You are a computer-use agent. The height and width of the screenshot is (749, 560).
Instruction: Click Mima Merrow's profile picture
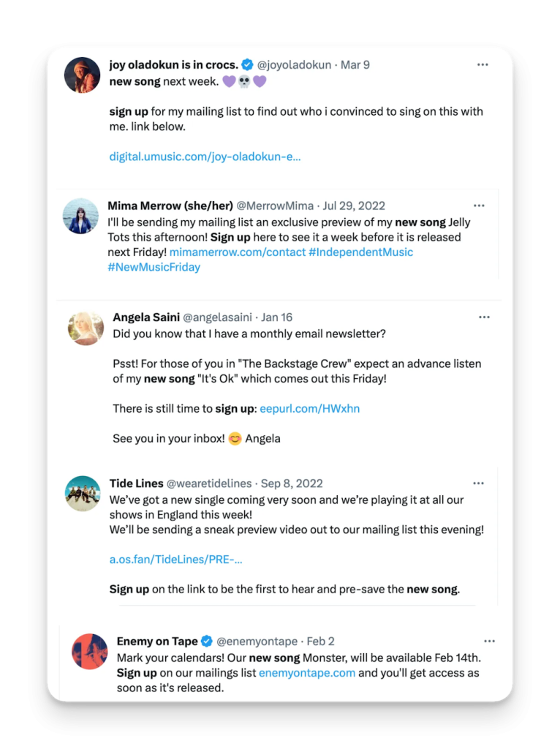tap(80, 216)
